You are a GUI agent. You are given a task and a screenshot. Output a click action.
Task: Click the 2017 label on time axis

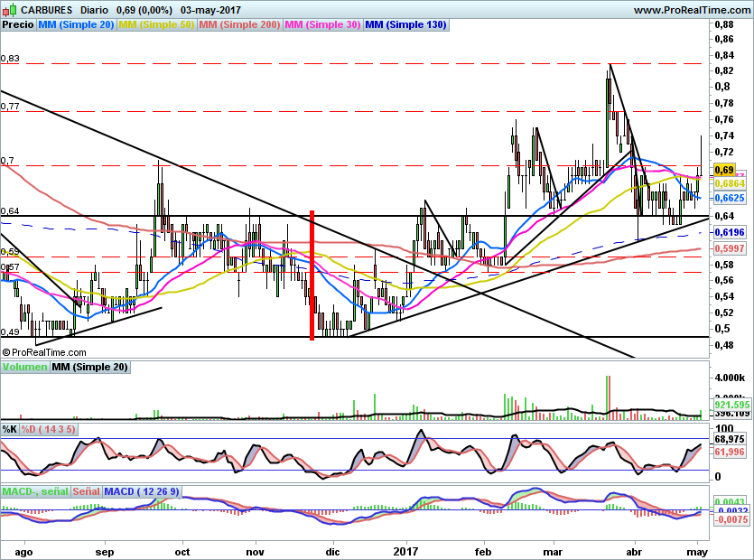tap(406, 549)
